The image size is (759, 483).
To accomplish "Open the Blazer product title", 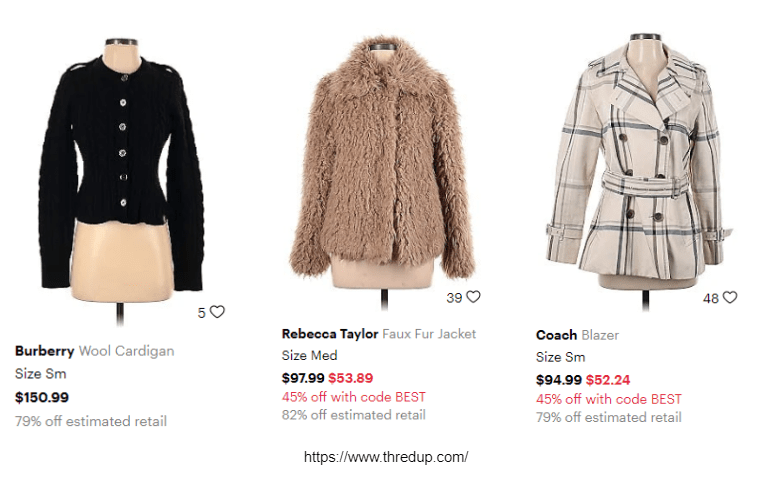I will click(600, 335).
